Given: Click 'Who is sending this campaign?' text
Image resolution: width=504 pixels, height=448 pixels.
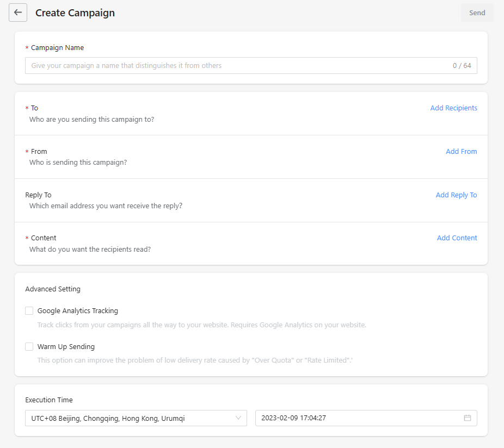Looking at the screenshot, I should [x=78, y=163].
